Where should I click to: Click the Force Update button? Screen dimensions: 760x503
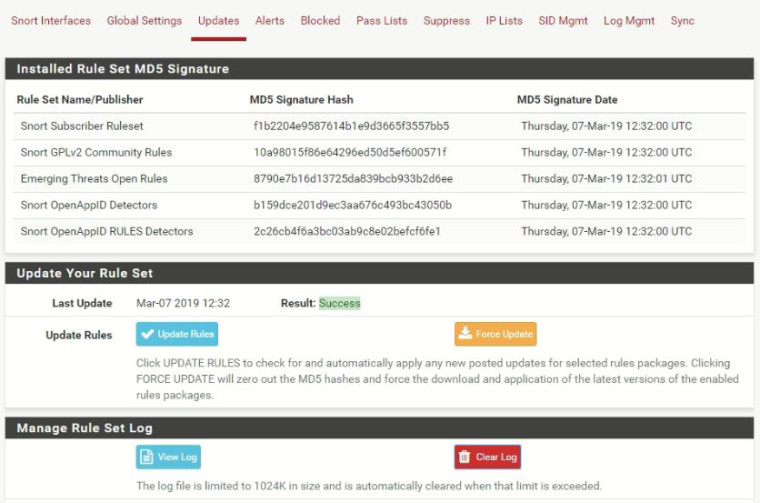pyautogui.click(x=495, y=334)
